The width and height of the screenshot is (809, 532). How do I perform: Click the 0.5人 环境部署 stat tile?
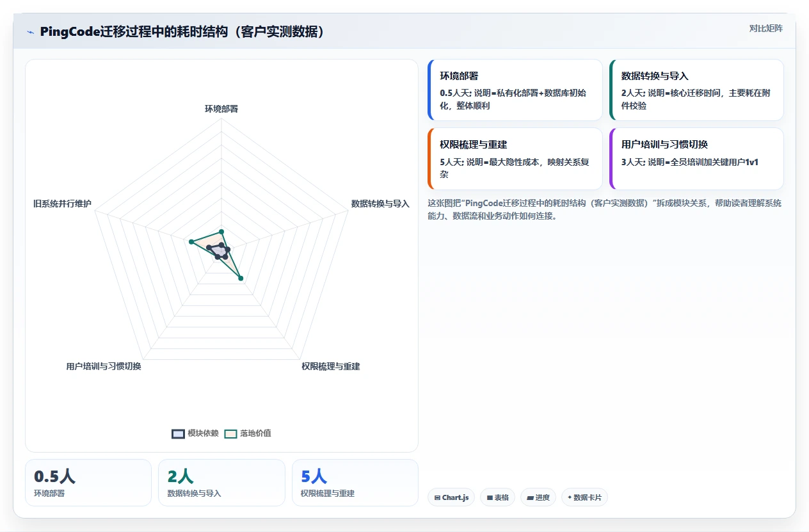(x=88, y=483)
